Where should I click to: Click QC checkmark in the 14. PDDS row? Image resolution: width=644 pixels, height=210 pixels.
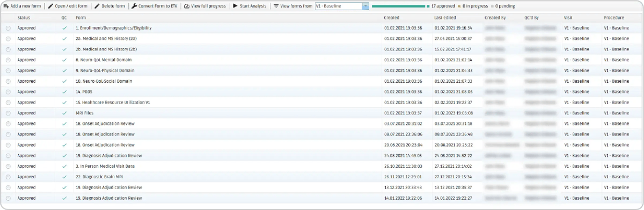pyautogui.click(x=64, y=92)
